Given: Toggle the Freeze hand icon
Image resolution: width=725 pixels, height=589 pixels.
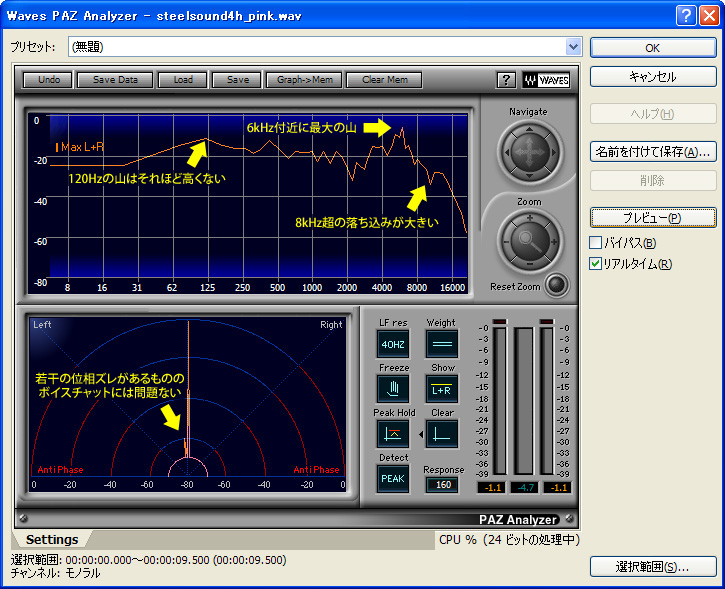Looking at the screenshot, I should [392, 389].
